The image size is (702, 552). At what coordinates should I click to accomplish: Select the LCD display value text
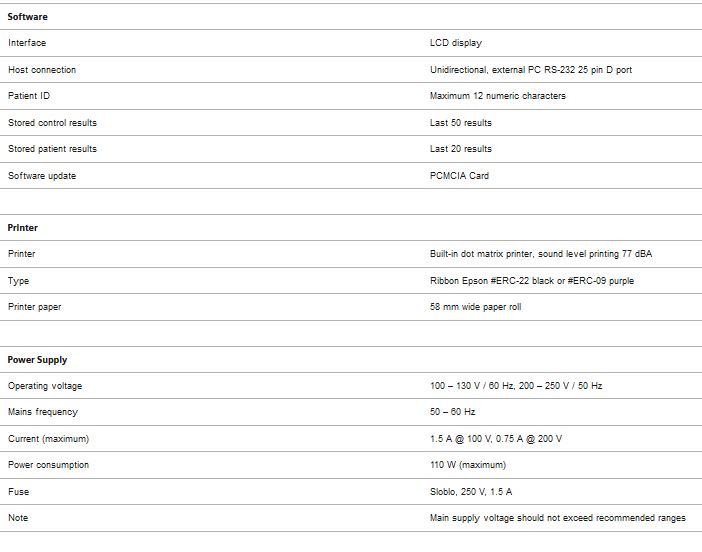[x=456, y=43]
